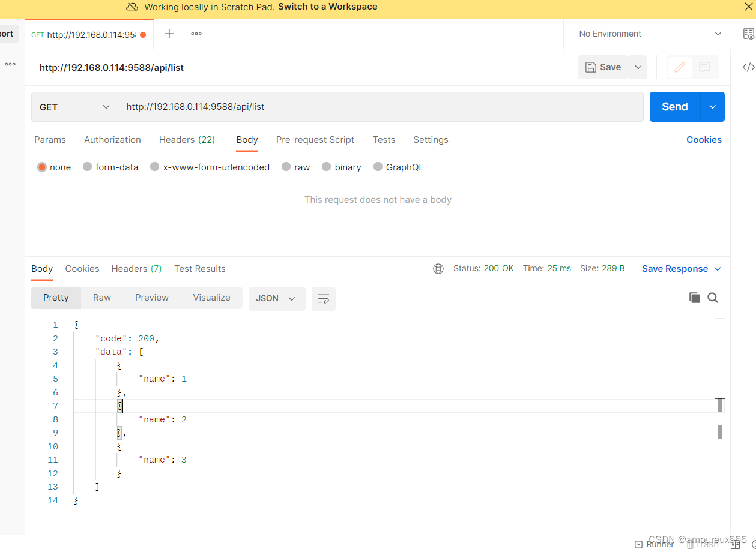This screenshot has height=549, width=756.
Task: Toggle line wrapping in the response viewer
Action: 323,298
